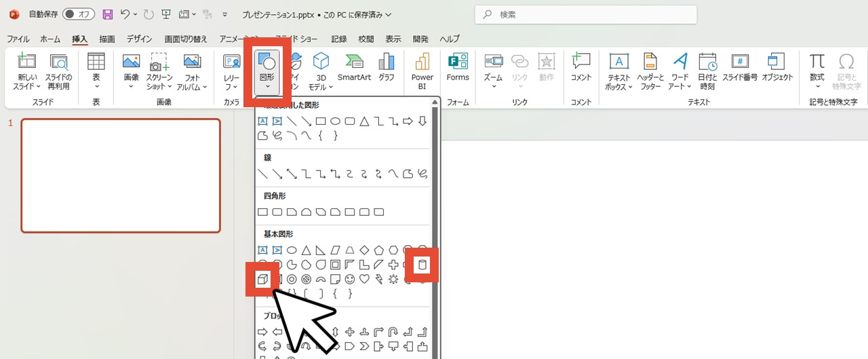Switch to the 記録 tab

point(339,39)
